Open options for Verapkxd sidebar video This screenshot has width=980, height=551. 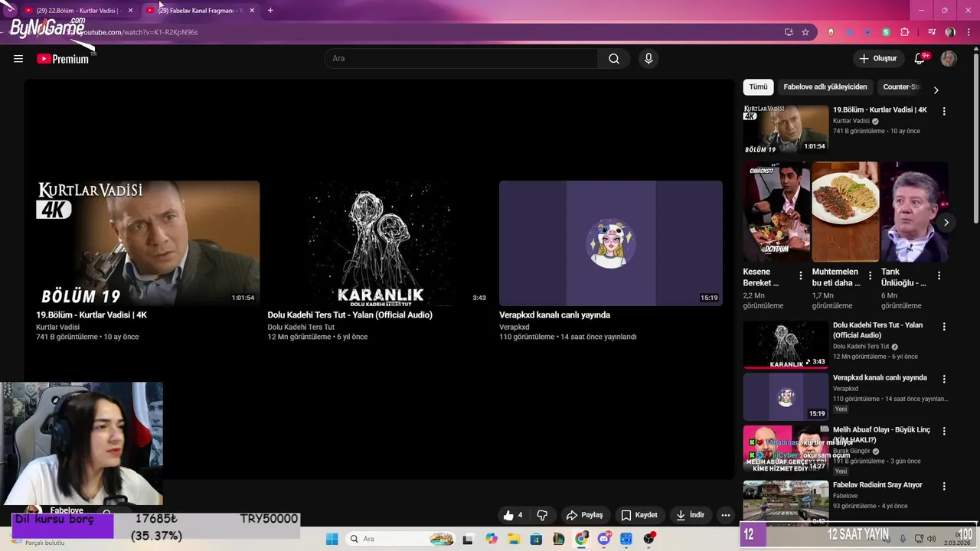pos(944,379)
